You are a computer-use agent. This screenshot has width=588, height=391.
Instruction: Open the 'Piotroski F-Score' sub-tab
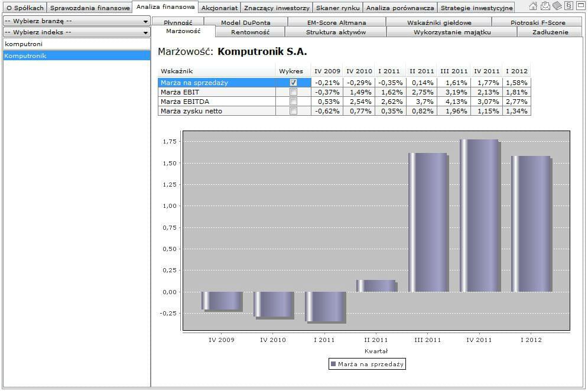pyautogui.click(x=537, y=22)
